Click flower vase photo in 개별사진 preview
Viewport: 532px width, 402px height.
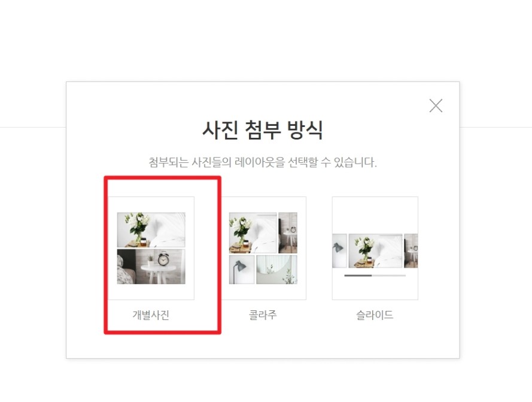pyautogui.click(x=151, y=229)
